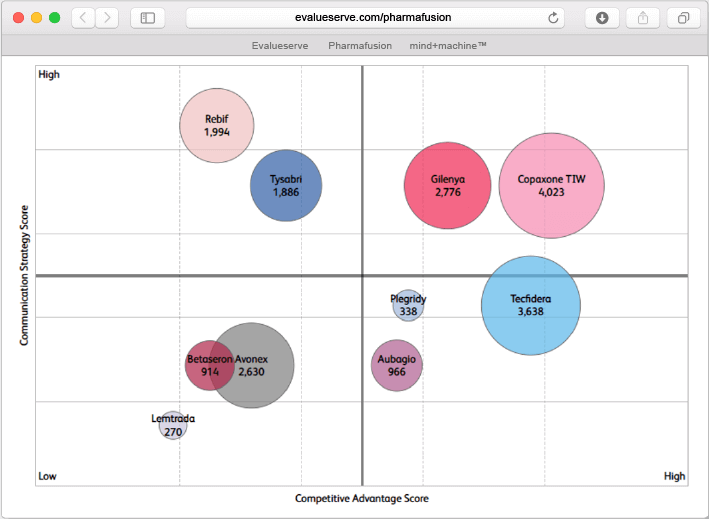Toggle the Safari sidebar button
Viewport: 709px width, 519px height.
[147, 18]
